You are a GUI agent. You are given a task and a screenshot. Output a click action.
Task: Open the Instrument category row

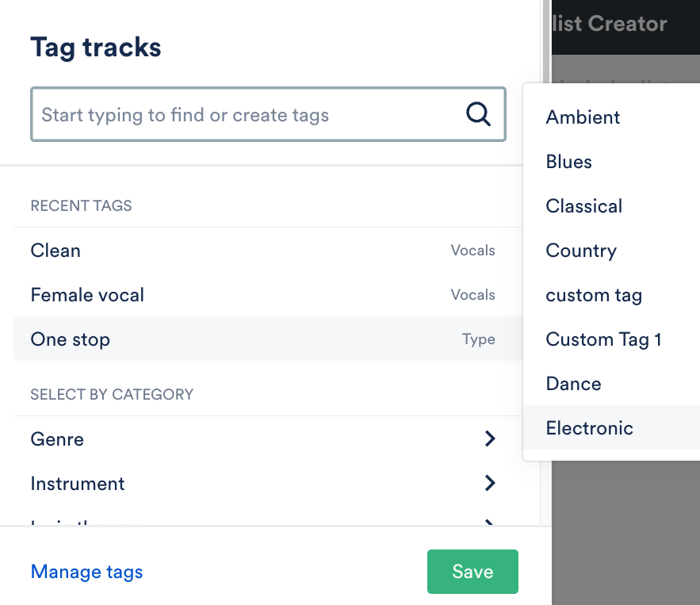78,483
